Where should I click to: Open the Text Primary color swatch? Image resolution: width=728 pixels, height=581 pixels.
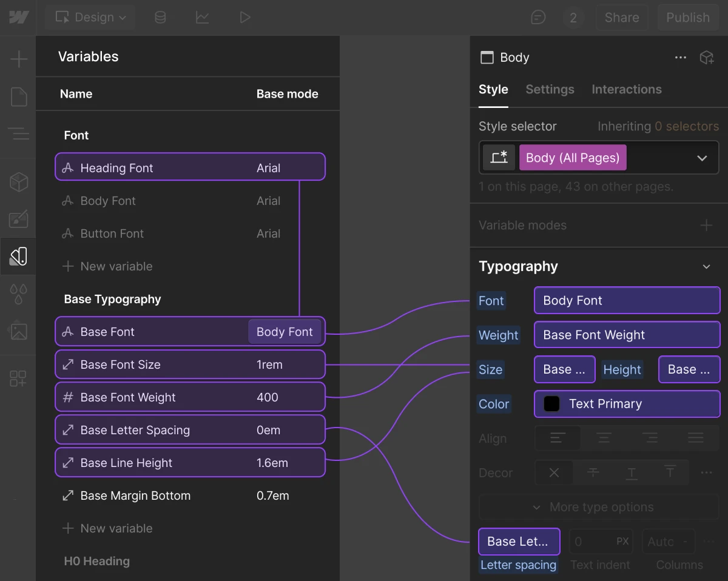click(x=551, y=404)
